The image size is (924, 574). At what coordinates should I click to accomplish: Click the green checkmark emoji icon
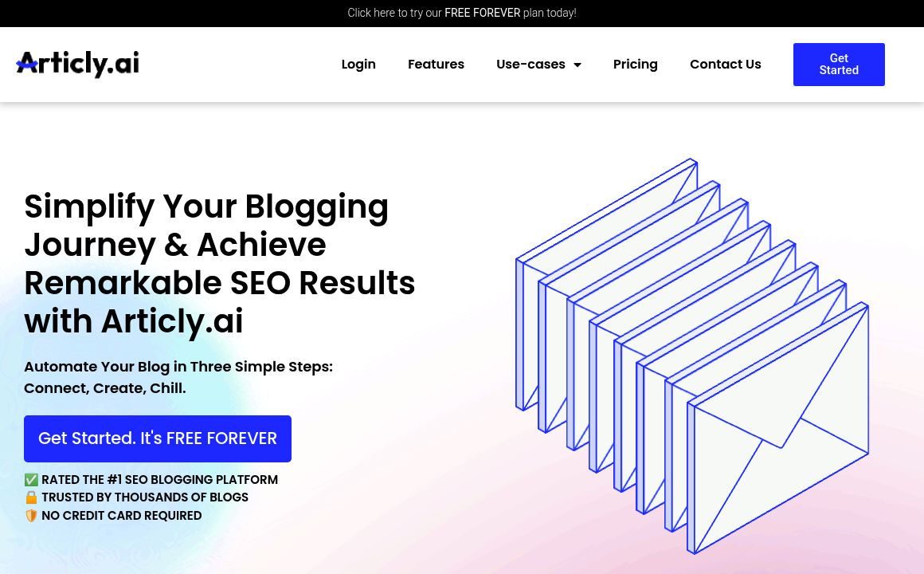click(x=31, y=479)
